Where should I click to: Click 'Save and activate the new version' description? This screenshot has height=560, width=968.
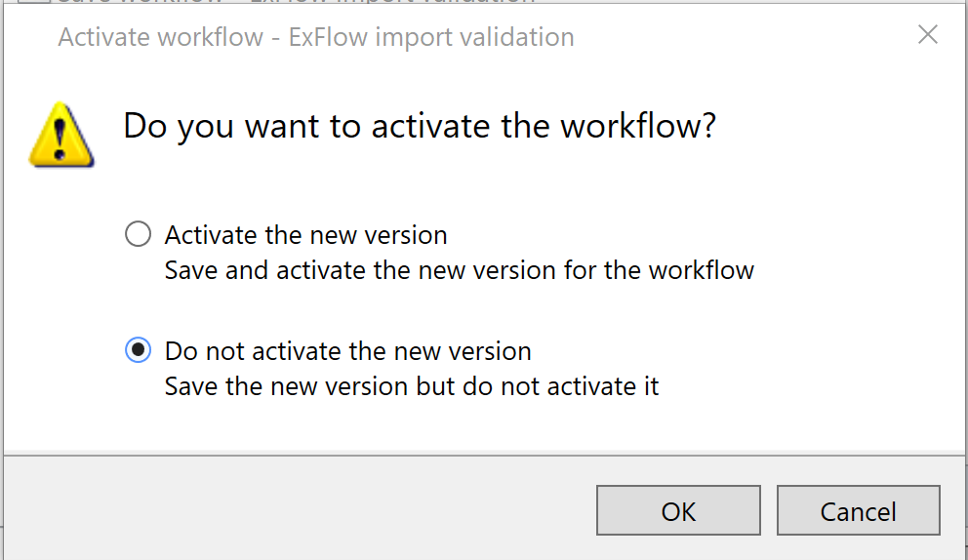point(459,270)
